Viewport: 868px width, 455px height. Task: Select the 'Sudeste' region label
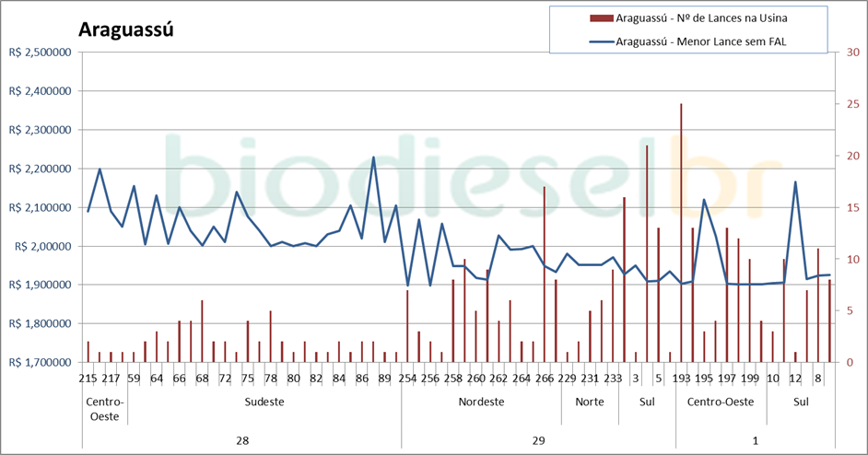[264, 402]
